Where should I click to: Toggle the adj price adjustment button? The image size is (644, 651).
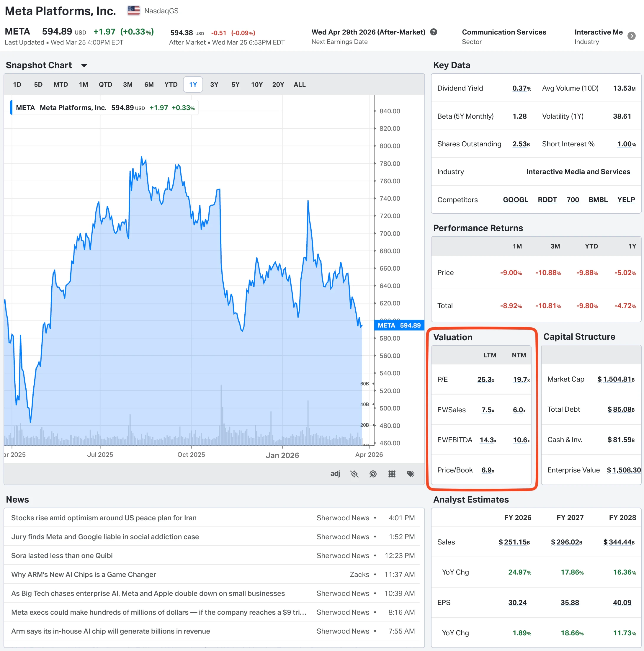point(335,473)
